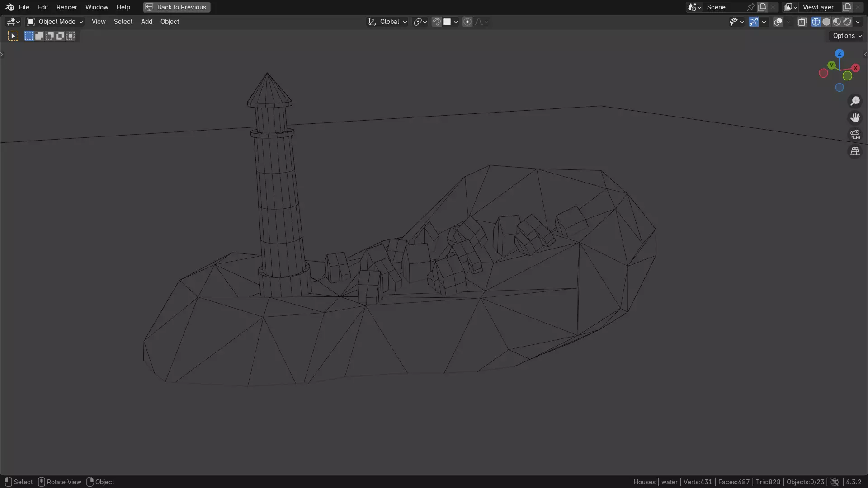This screenshot has width=868, height=488.
Task: Click the Blender logo icon
Action: (9, 7)
